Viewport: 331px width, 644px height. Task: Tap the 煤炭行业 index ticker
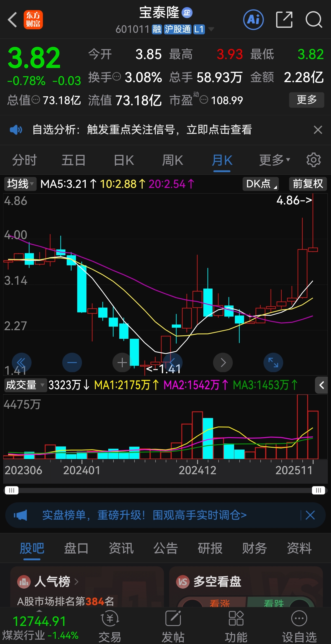(x=40, y=629)
